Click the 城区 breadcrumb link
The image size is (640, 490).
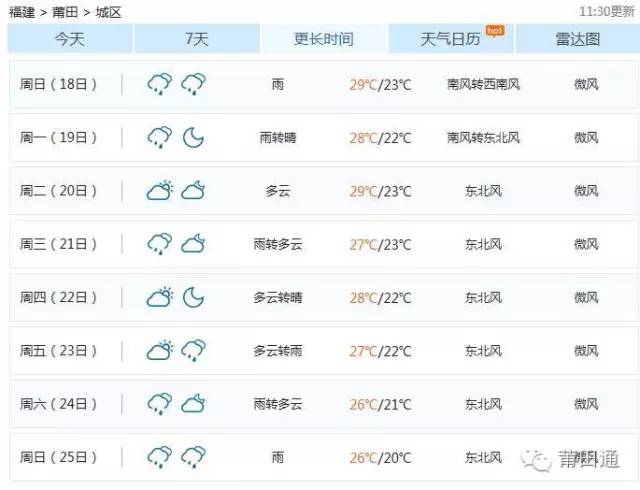(x=108, y=11)
